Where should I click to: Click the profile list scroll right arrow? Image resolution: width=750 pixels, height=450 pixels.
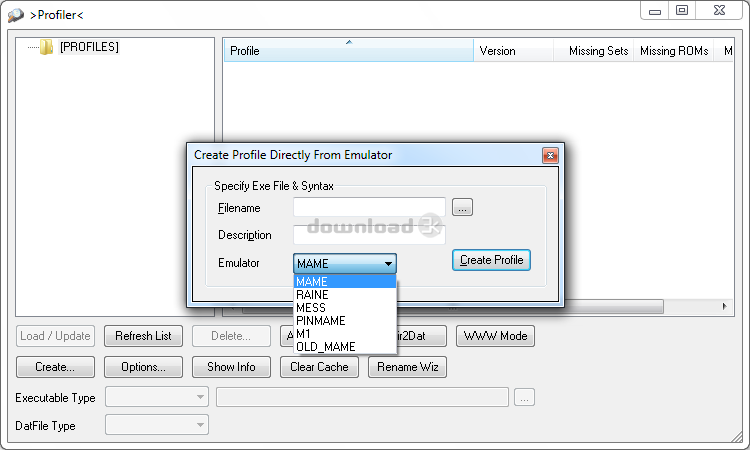click(725, 307)
